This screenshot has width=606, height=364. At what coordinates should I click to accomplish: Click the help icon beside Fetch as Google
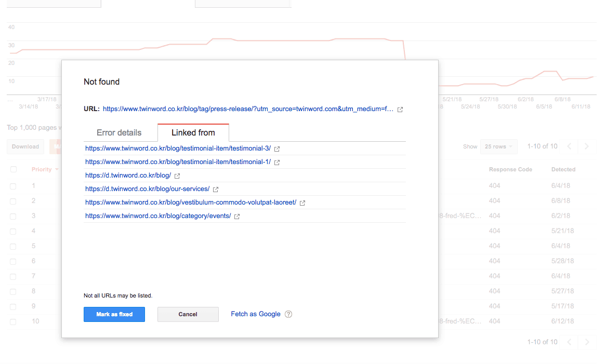coord(288,314)
